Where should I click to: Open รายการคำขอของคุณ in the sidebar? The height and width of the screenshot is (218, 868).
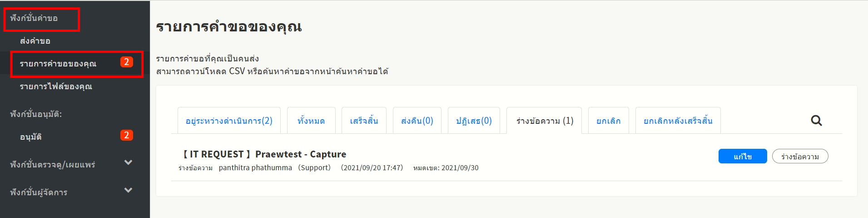pos(58,64)
